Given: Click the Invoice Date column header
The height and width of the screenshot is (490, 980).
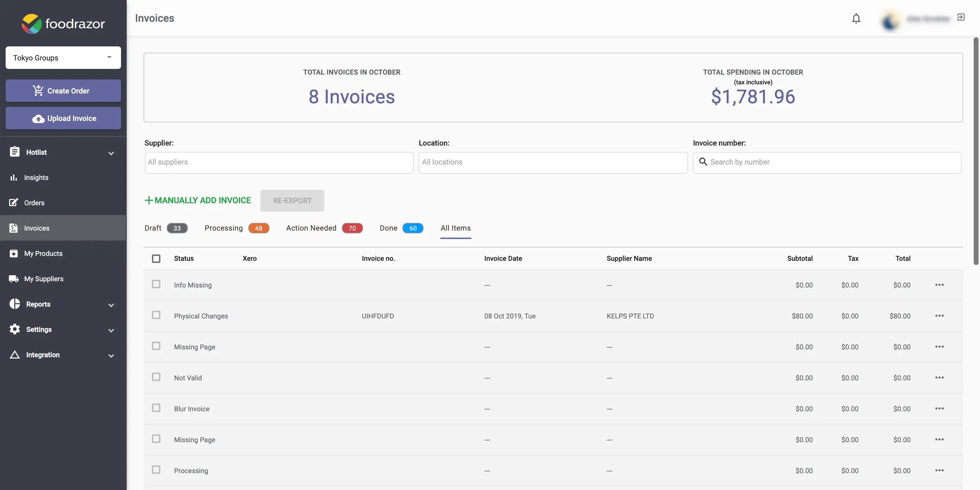Looking at the screenshot, I should (503, 258).
